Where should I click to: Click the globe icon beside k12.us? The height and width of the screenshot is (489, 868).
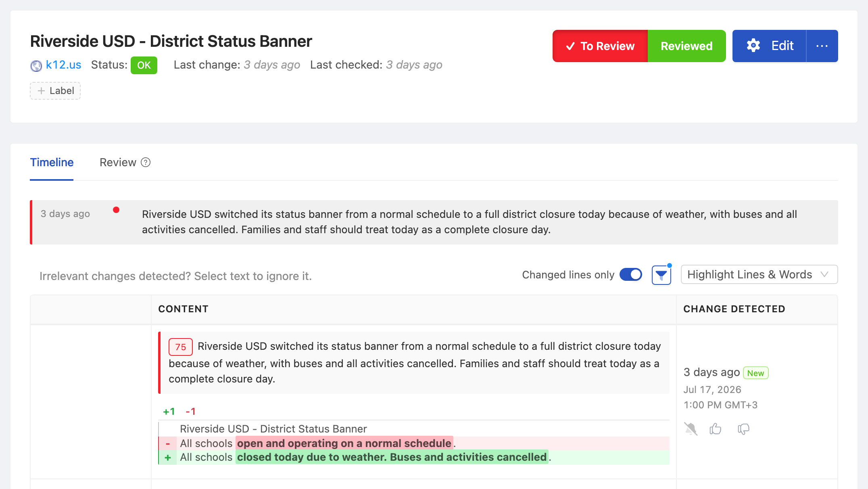(x=36, y=65)
